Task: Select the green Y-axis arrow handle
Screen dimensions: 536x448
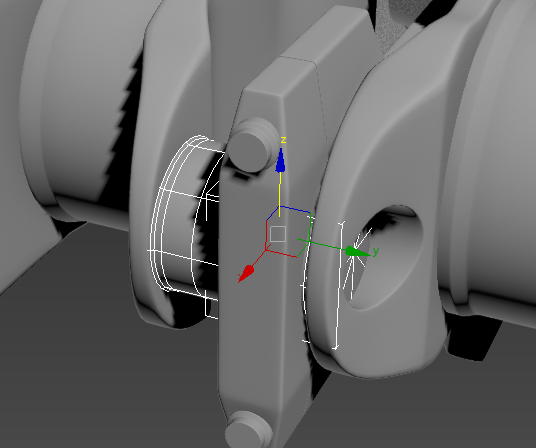Action: (357, 252)
